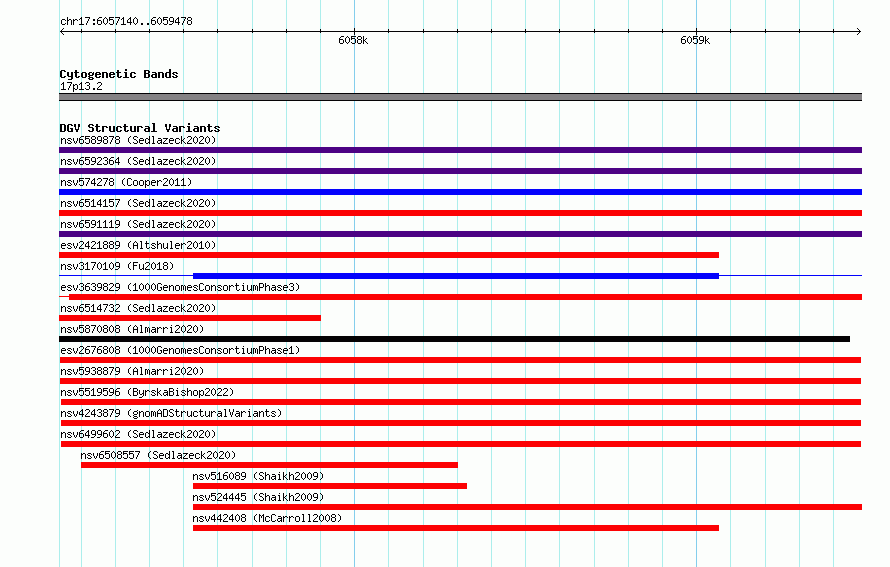Select the red bar under nsv516089
890x567 pixels.
click(330, 486)
